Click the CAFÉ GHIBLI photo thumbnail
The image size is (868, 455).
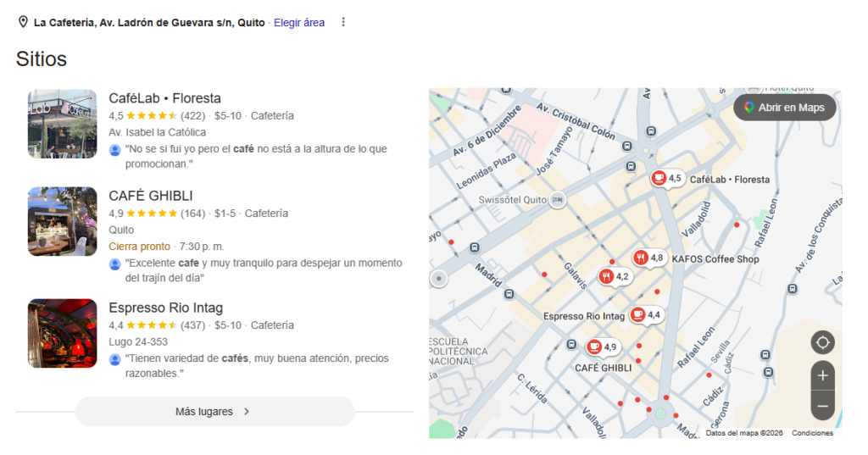[63, 221]
